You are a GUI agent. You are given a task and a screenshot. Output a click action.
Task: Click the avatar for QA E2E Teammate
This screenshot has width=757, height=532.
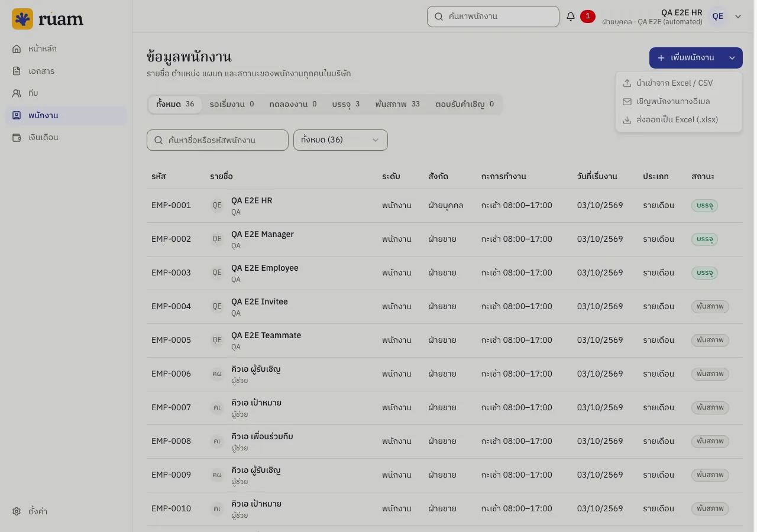click(x=217, y=340)
